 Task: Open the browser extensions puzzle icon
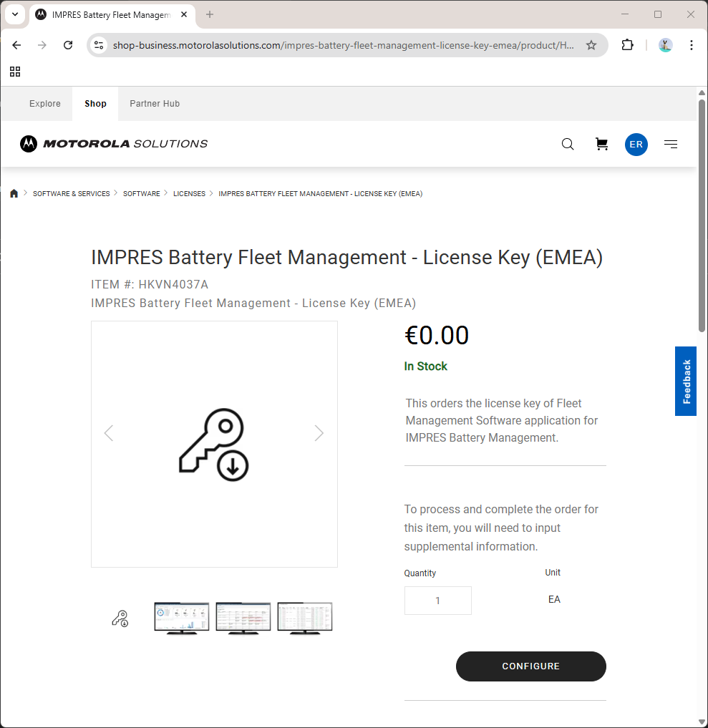click(x=627, y=45)
